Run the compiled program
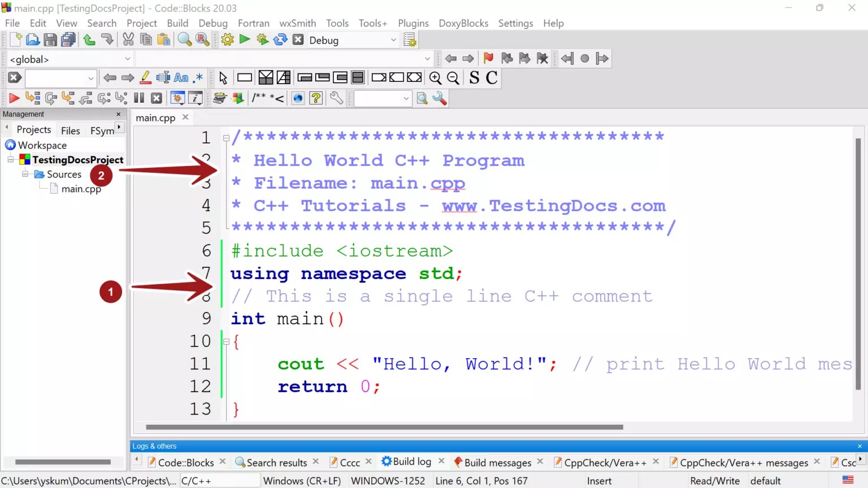The image size is (868, 488). tap(244, 39)
